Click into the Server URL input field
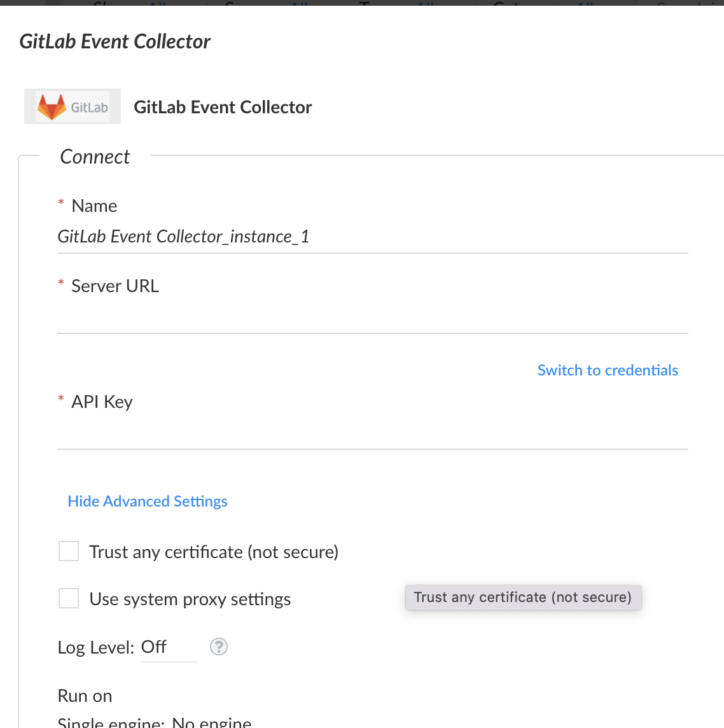This screenshot has width=724, height=728. pos(372,318)
